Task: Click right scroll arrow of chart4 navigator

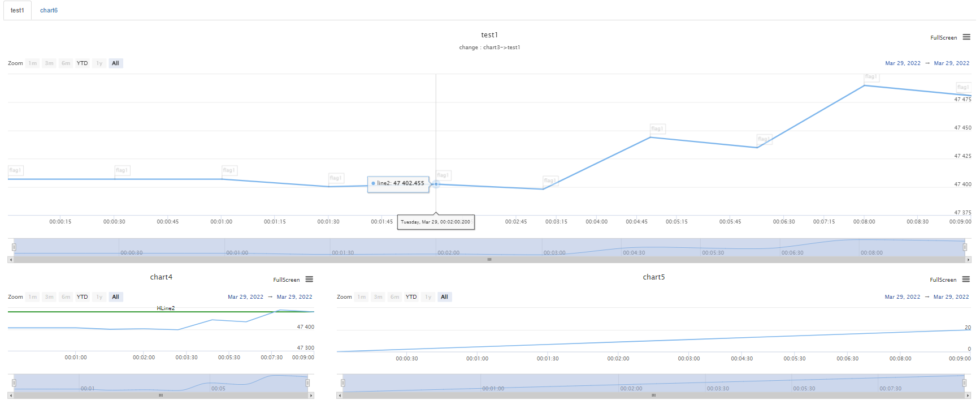Action: [x=311, y=396]
